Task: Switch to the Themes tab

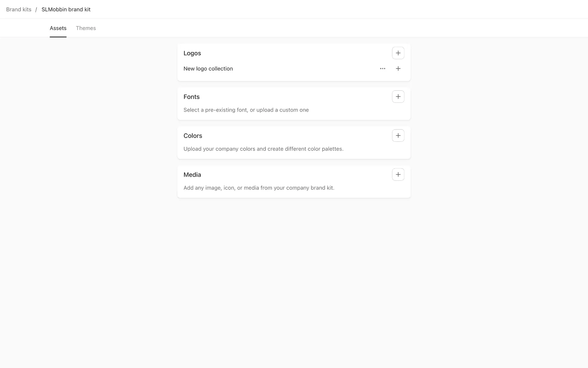Action: click(x=86, y=28)
